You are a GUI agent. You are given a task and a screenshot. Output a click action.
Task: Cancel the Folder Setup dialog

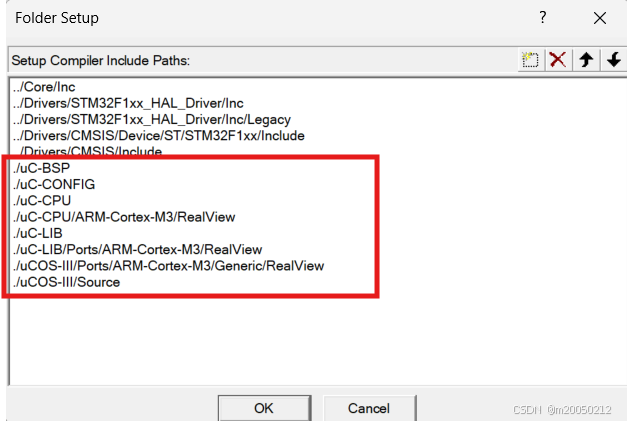(x=369, y=408)
